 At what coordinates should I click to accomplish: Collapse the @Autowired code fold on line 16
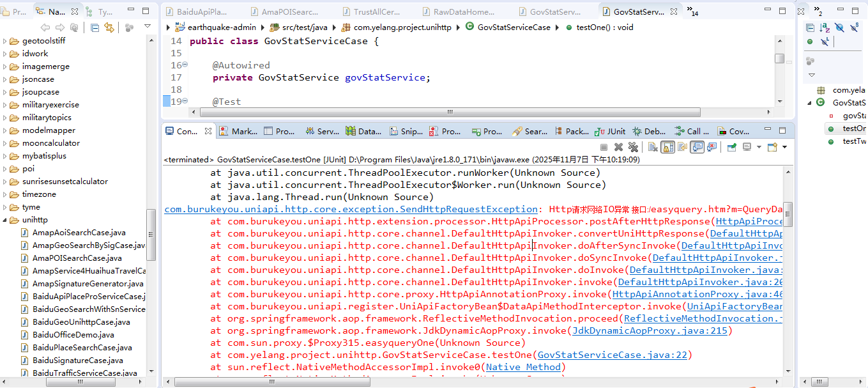pyautogui.click(x=185, y=65)
